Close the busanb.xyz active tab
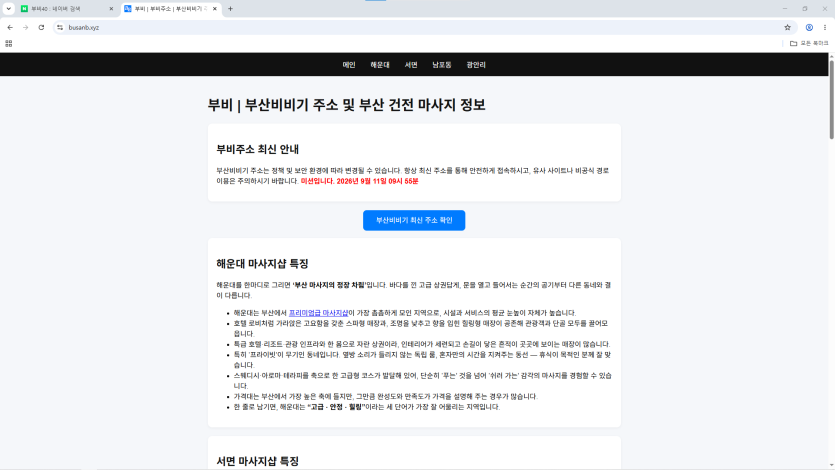835x470 pixels. 215,9
